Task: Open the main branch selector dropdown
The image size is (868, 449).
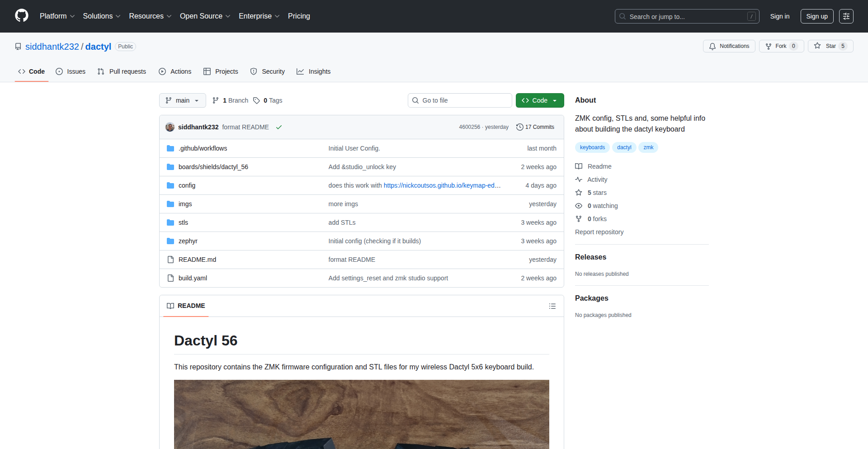Action: (183, 100)
